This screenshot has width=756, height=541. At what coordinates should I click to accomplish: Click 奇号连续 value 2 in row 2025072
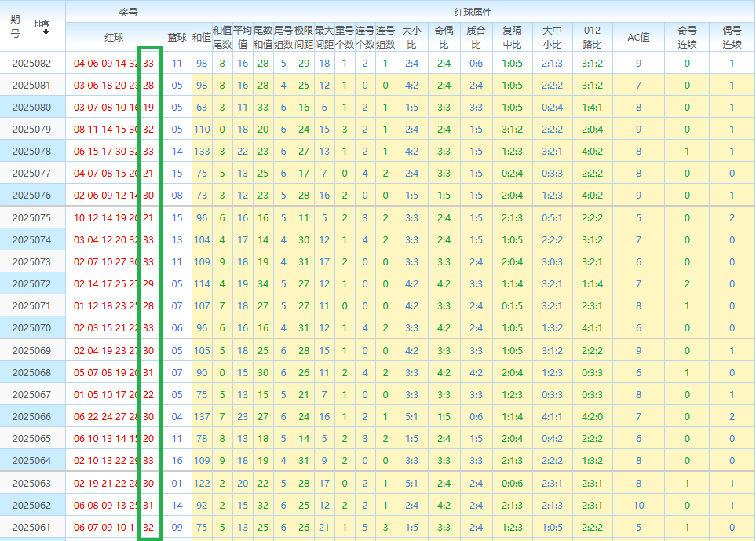coord(687,284)
